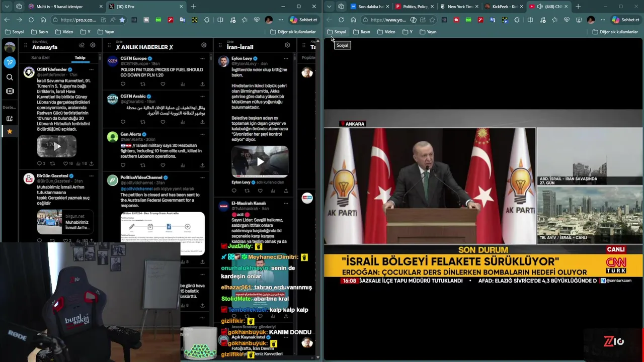This screenshot has height=362, width=644.
Task: Open search in X Pro sidebar
Action: 10,77
